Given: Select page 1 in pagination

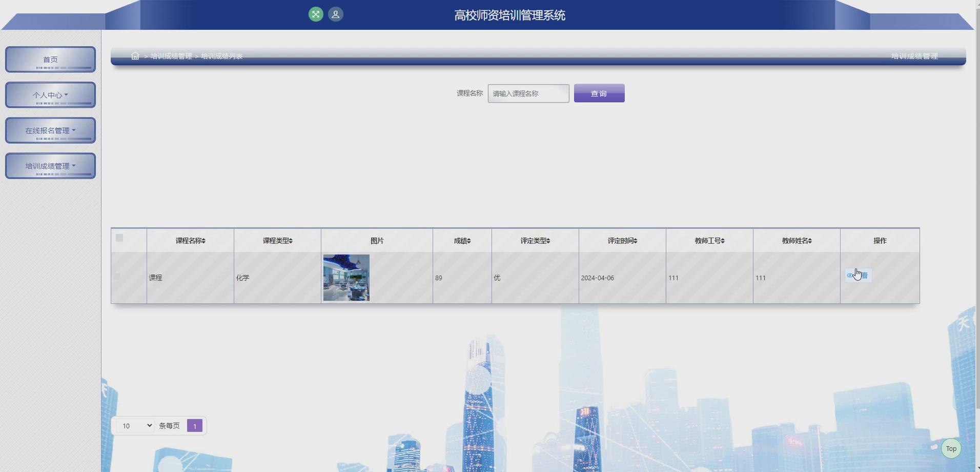Looking at the screenshot, I should pos(194,425).
